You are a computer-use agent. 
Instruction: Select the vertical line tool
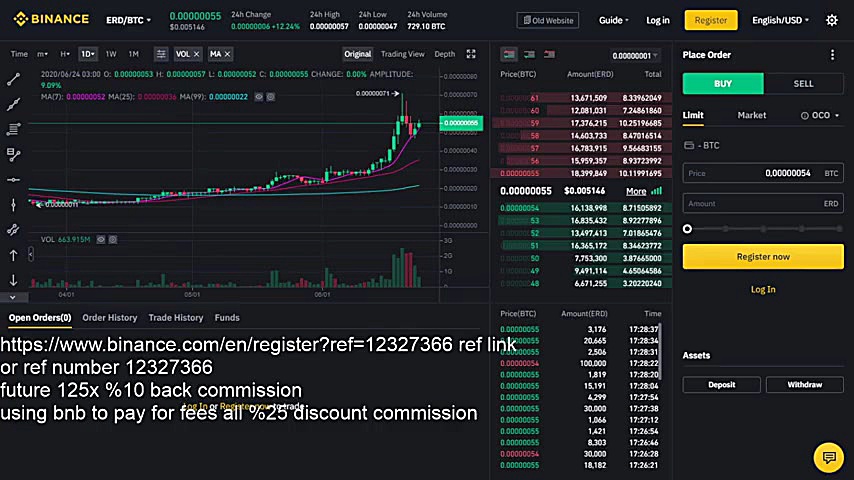(x=13, y=205)
